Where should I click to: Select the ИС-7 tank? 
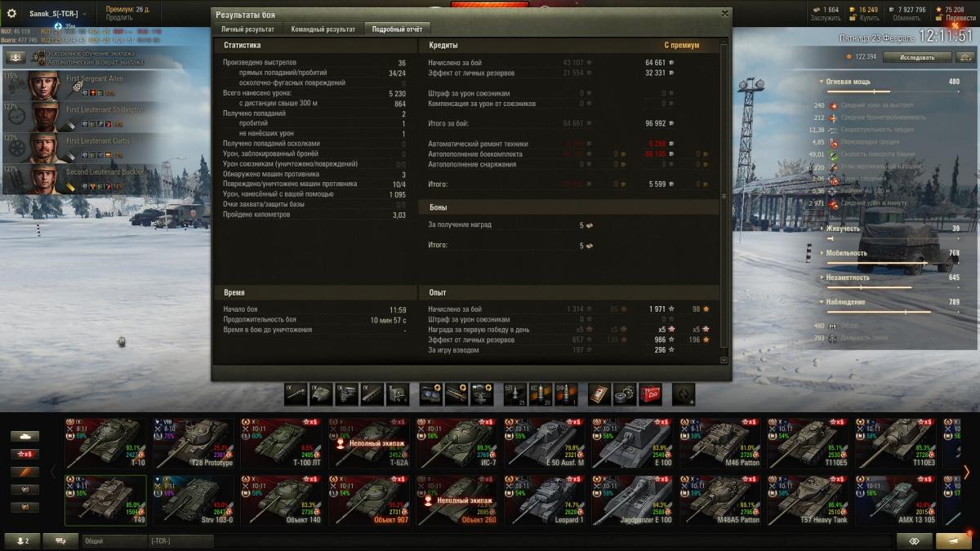[x=457, y=442]
